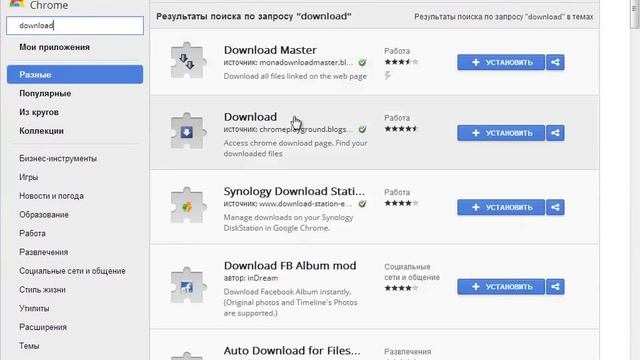The width and height of the screenshot is (640, 360).
Task: Open the Игры category
Action: click(x=29, y=177)
